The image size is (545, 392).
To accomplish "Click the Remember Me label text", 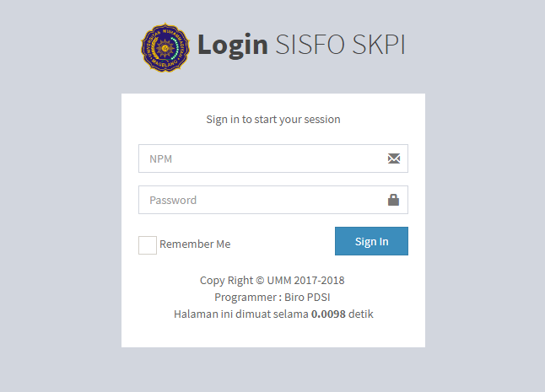I will click(195, 244).
